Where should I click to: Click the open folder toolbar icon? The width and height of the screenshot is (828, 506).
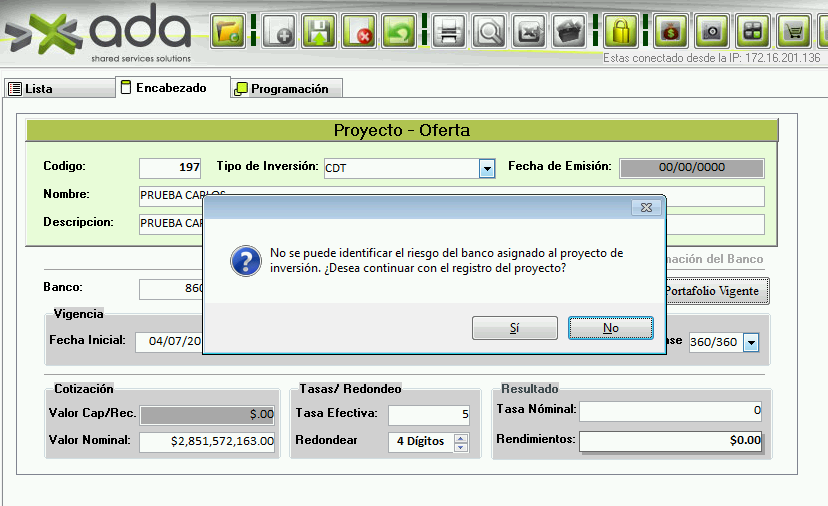(230, 31)
